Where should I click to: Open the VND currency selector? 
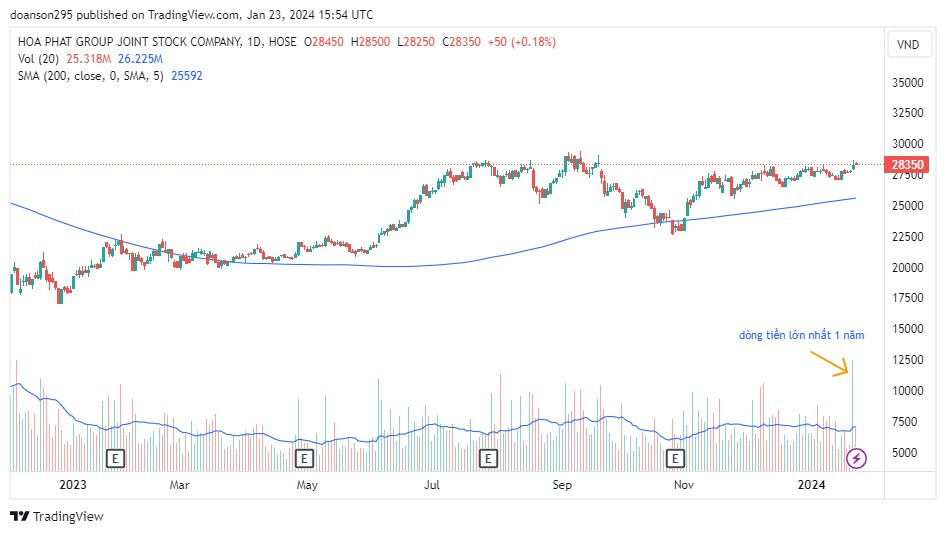[908, 44]
